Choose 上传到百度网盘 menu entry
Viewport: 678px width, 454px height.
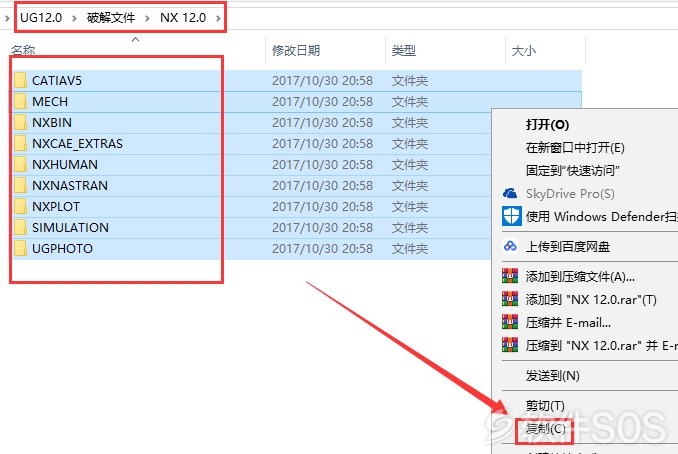(567, 246)
